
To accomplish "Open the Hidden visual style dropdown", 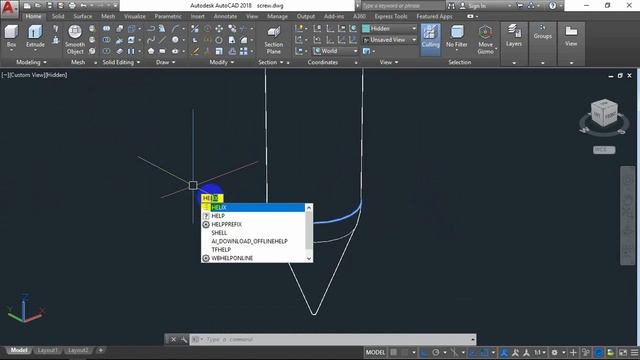I will click(x=389, y=28).
